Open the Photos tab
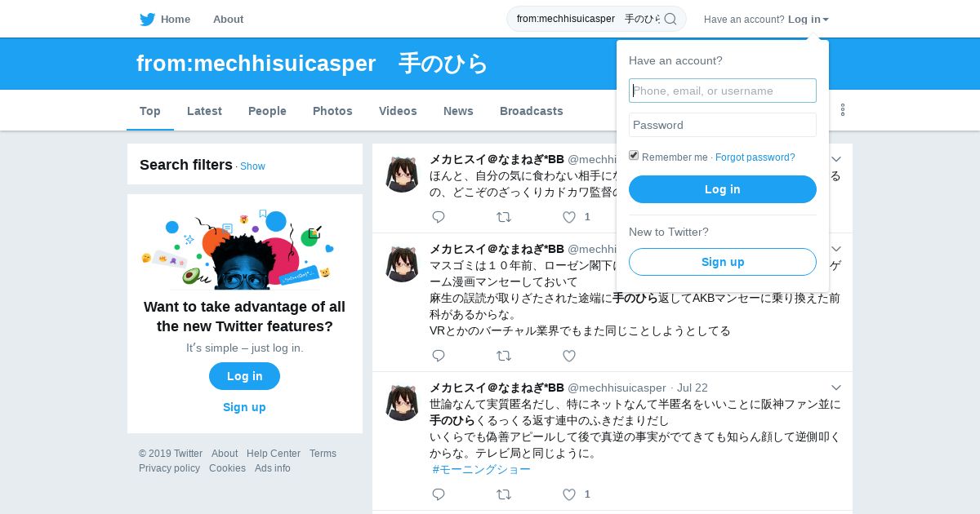The width and height of the screenshot is (980, 514). point(332,111)
